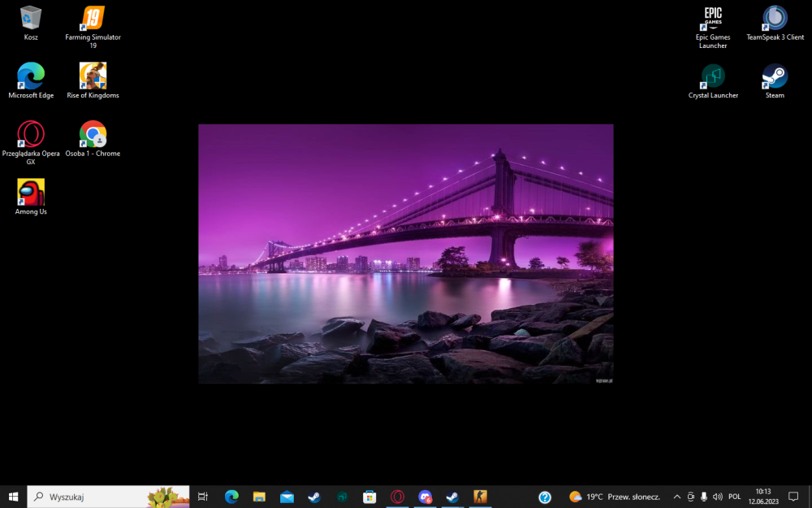Open the blue question mark help icon

pos(544,497)
